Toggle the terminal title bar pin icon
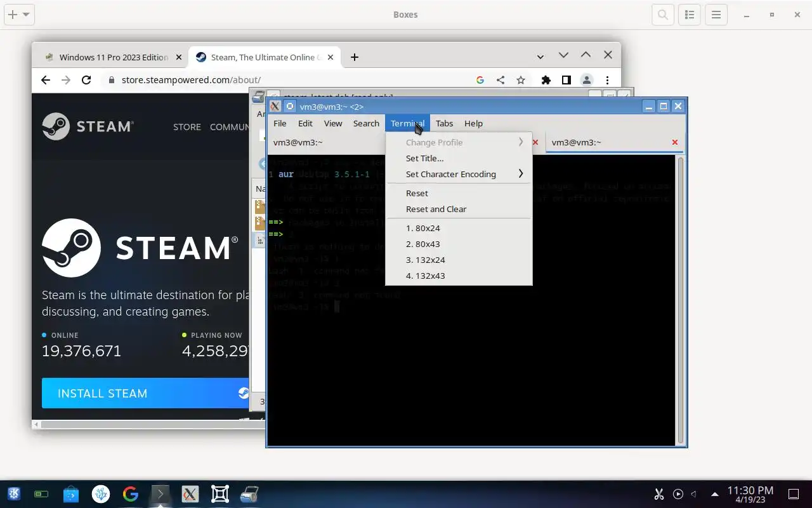This screenshot has width=812, height=508. tap(289, 106)
